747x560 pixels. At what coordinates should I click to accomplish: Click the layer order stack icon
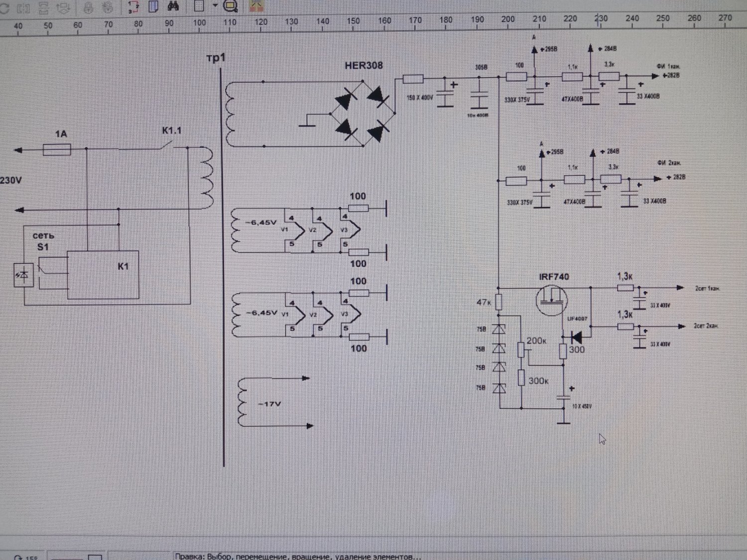[x=63, y=7]
